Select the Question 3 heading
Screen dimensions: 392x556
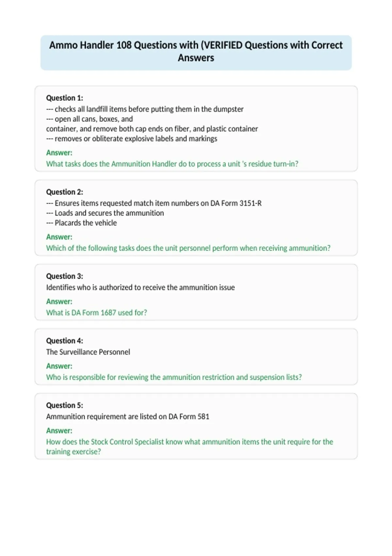pyautogui.click(x=65, y=276)
